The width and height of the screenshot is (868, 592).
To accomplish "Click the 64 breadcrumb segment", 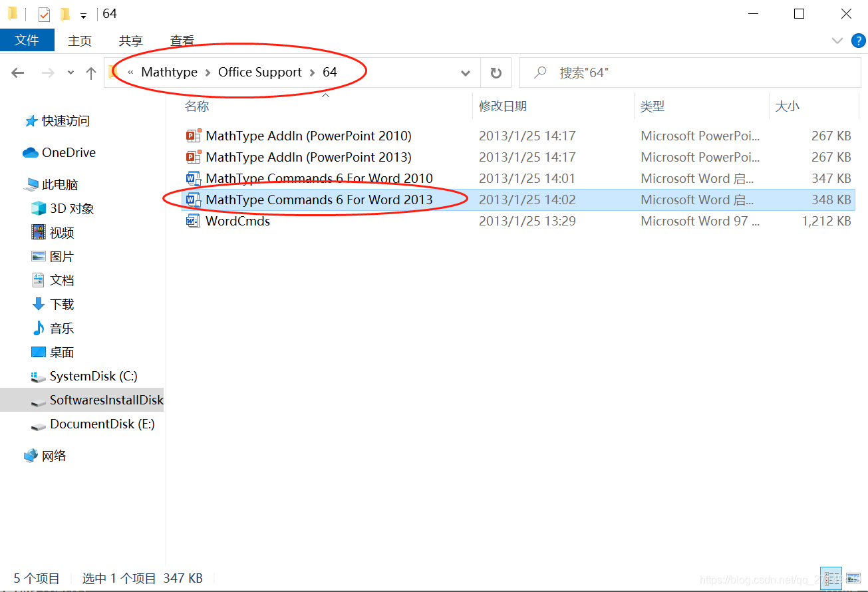I will coord(330,73).
